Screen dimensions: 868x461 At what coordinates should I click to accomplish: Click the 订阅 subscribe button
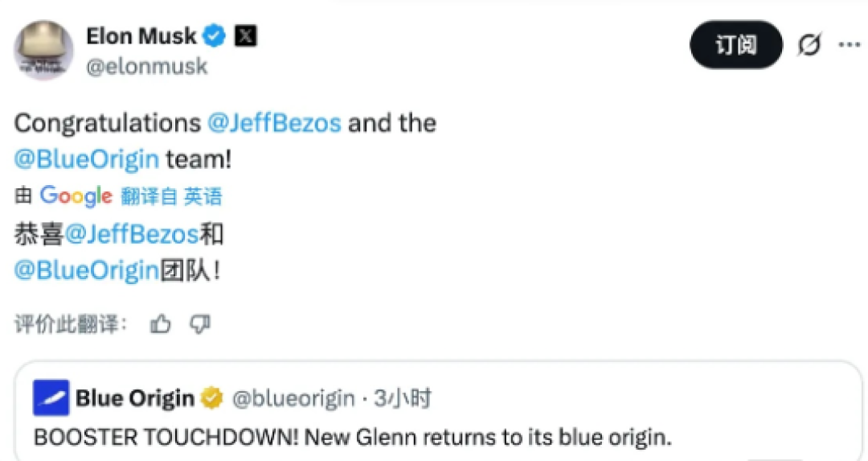[x=735, y=45]
